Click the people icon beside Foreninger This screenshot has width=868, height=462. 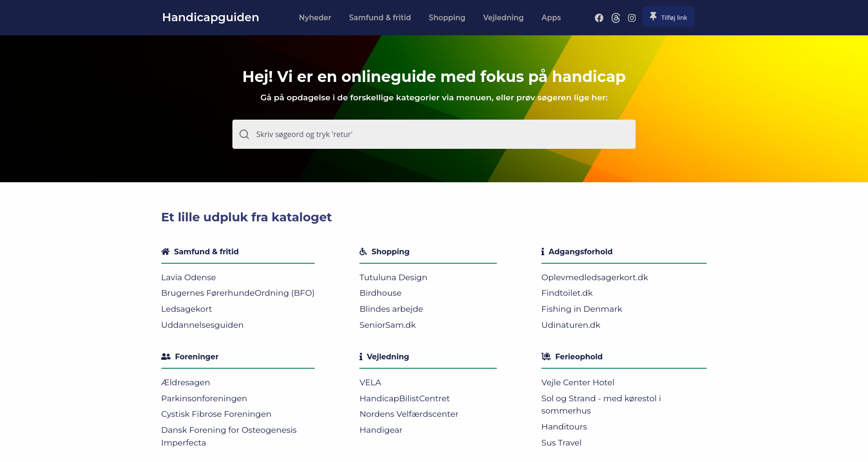click(x=166, y=357)
